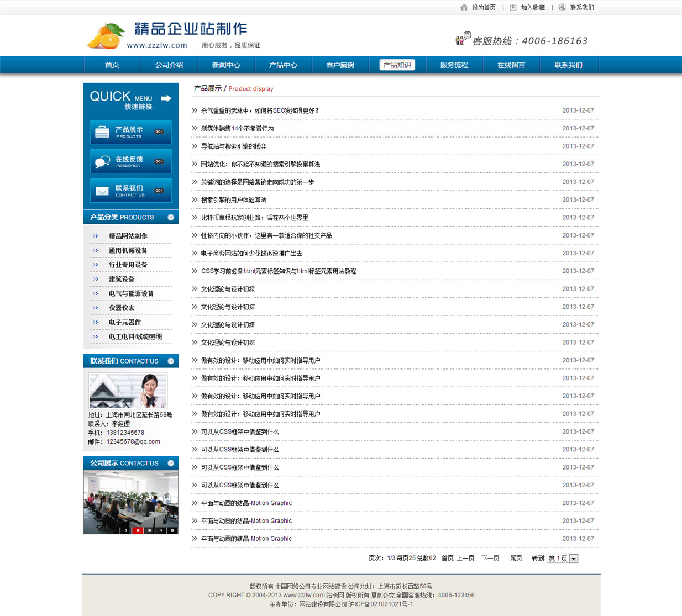Click the GO icon on sidebar 联系我们 button
This screenshot has width=682, height=616.
coord(159,191)
